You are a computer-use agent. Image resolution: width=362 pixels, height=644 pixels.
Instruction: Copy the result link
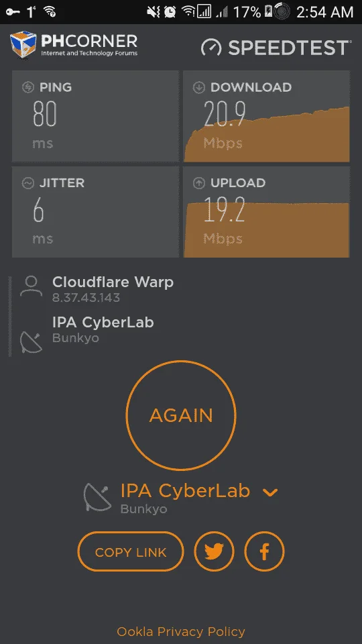(131, 551)
